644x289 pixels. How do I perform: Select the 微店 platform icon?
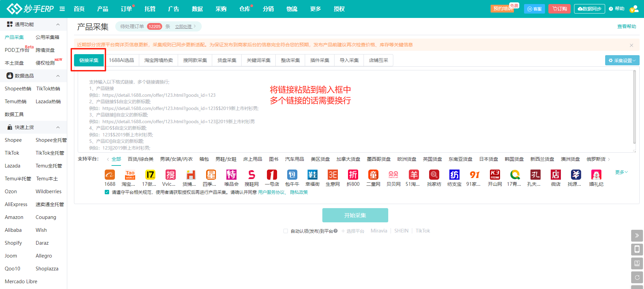click(x=556, y=175)
